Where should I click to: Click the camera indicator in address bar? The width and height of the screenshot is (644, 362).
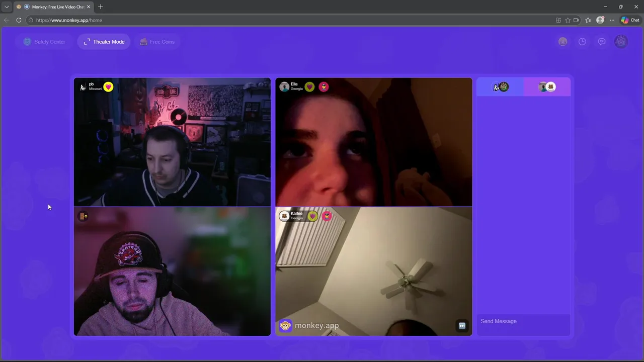[576, 20]
